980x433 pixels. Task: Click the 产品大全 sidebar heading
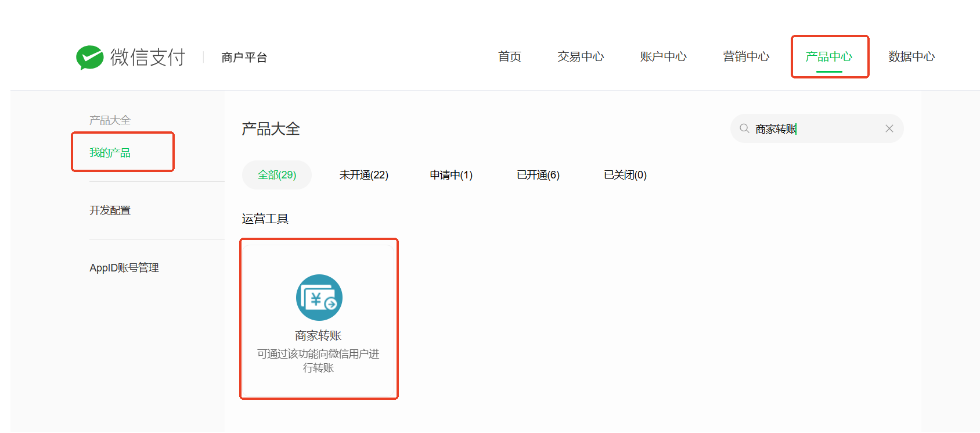[x=110, y=120]
